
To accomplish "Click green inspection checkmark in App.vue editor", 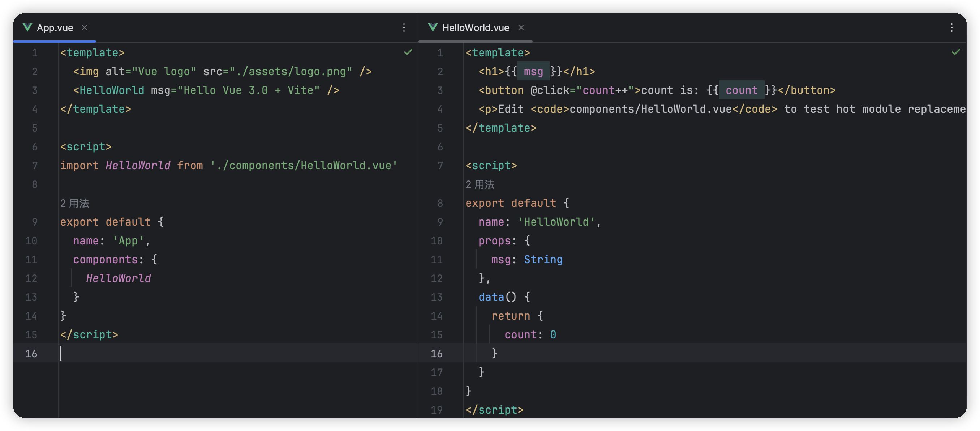I will [x=408, y=52].
